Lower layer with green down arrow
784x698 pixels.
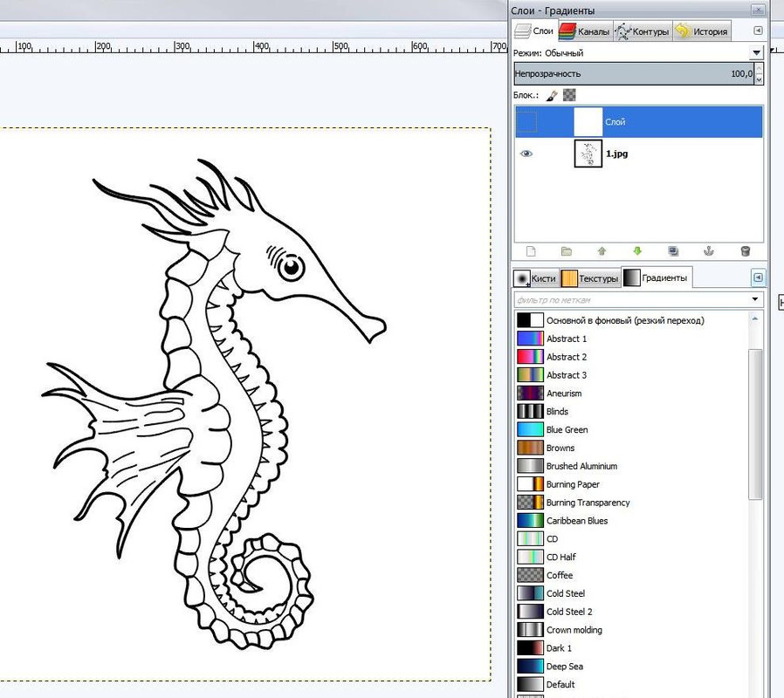click(637, 250)
